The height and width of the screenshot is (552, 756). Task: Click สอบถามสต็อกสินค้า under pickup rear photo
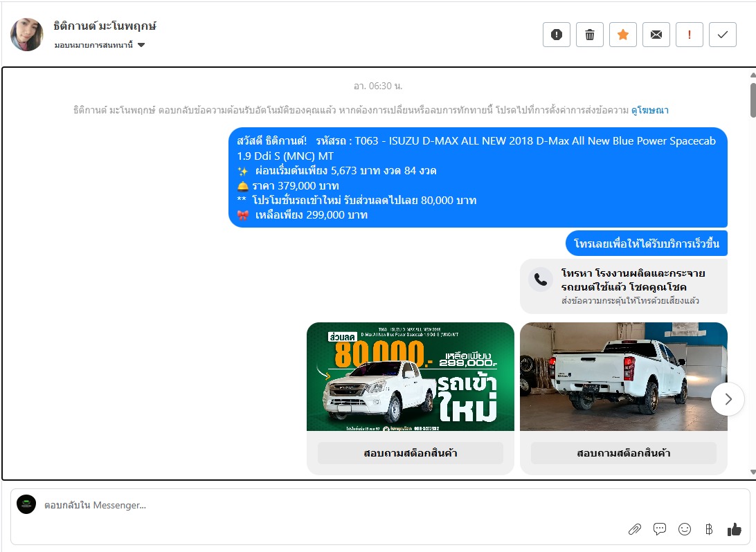(623, 453)
